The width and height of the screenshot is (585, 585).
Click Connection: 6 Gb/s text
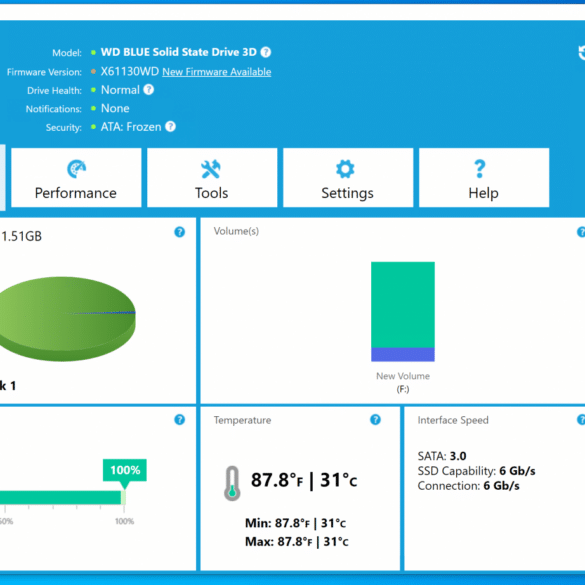coord(468,486)
